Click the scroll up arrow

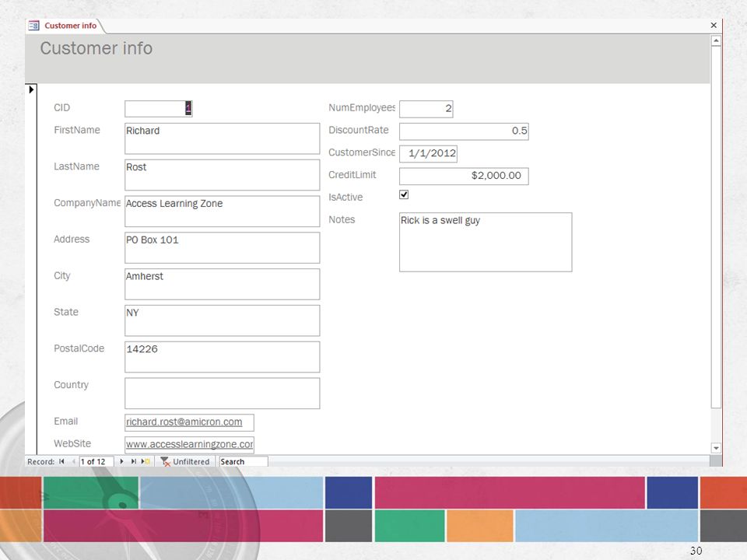716,41
